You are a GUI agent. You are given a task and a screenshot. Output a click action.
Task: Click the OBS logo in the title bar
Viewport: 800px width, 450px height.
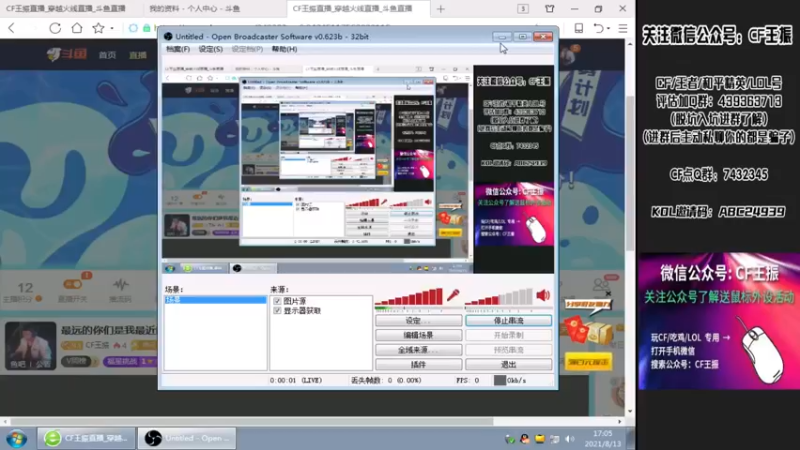(168, 37)
